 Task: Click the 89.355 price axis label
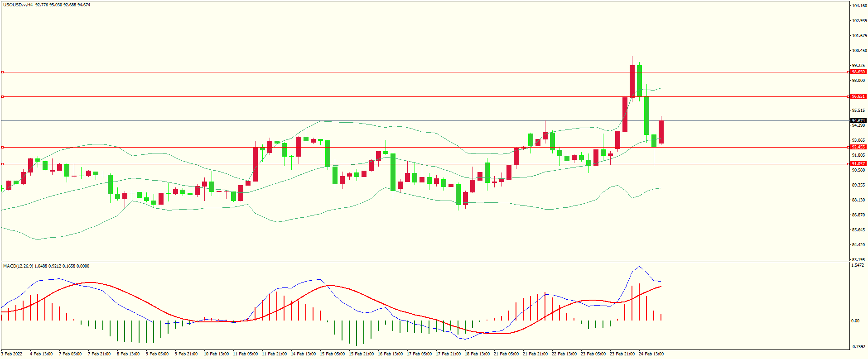[x=858, y=185]
